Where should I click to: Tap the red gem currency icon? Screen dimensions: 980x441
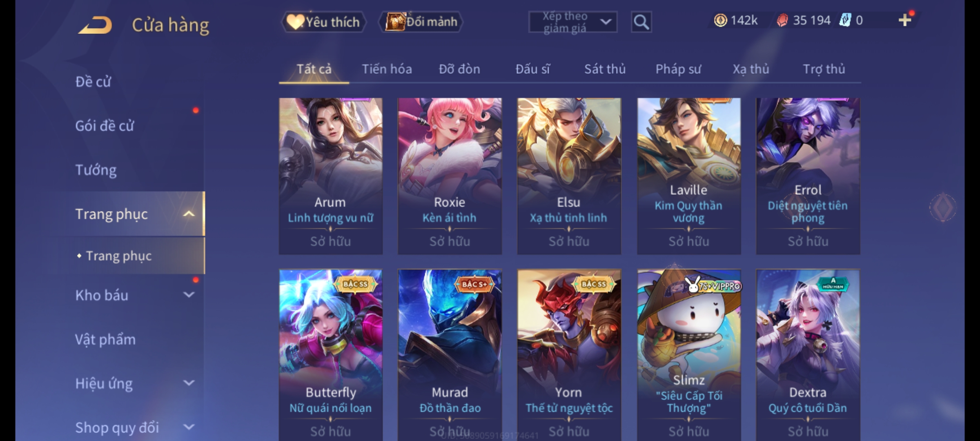pos(782,20)
